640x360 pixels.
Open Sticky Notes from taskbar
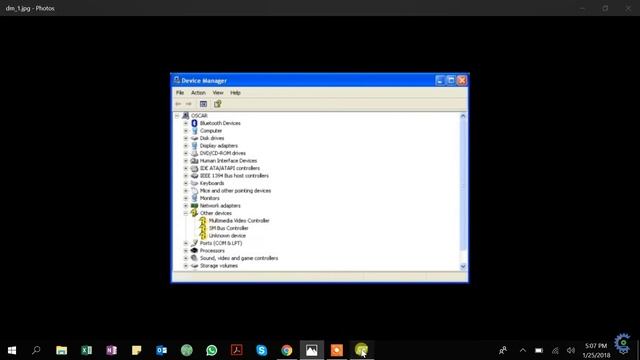(x=137, y=350)
